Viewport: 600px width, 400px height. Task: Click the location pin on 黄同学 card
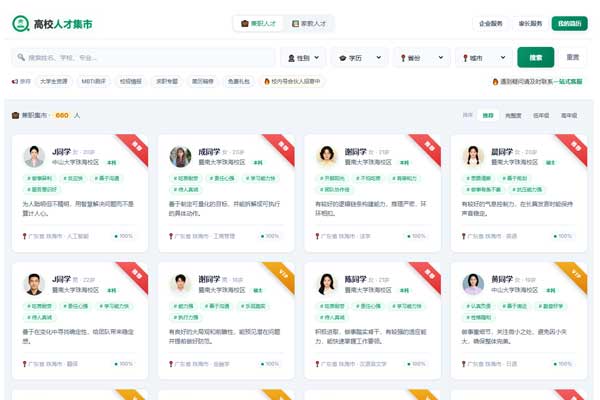[x=464, y=364]
